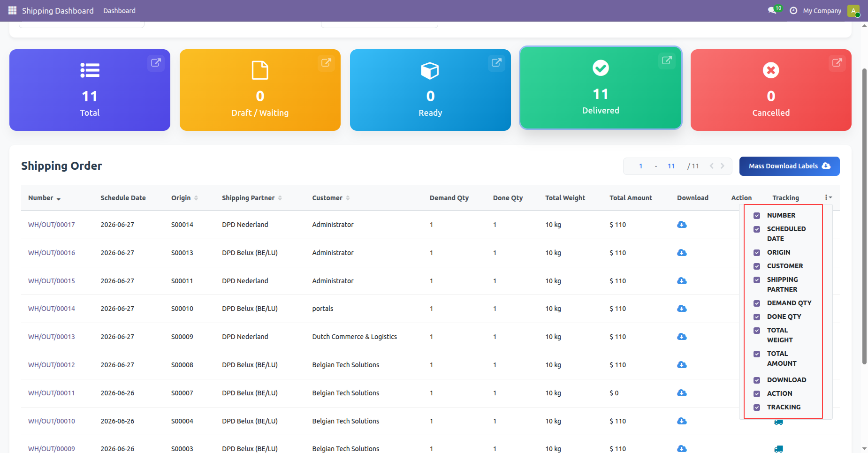
Task: Uncheck the CUSTOMER column checkbox
Action: pyautogui.click(x=757, y=266)
